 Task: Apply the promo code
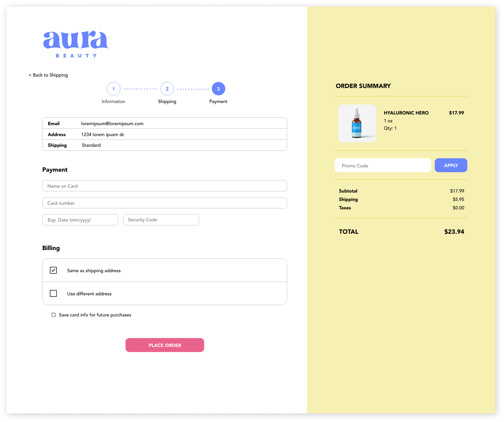pyautogui.click(x=451, y=165)
